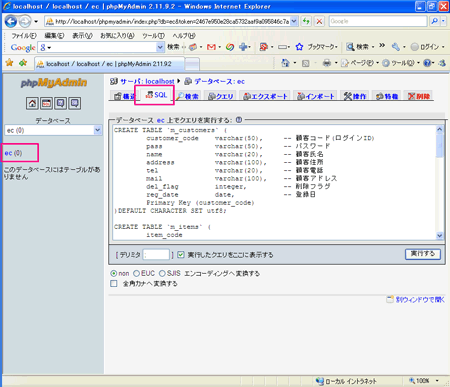Switch to the Export tab
Image resolution: width=450 pixels, height=387 pixels.
(265, 96)
